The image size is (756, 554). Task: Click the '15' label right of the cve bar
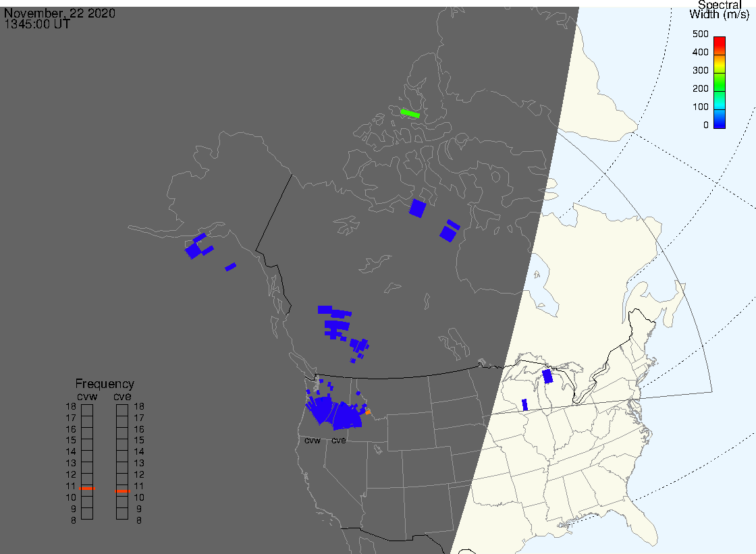tap(139, 440)
